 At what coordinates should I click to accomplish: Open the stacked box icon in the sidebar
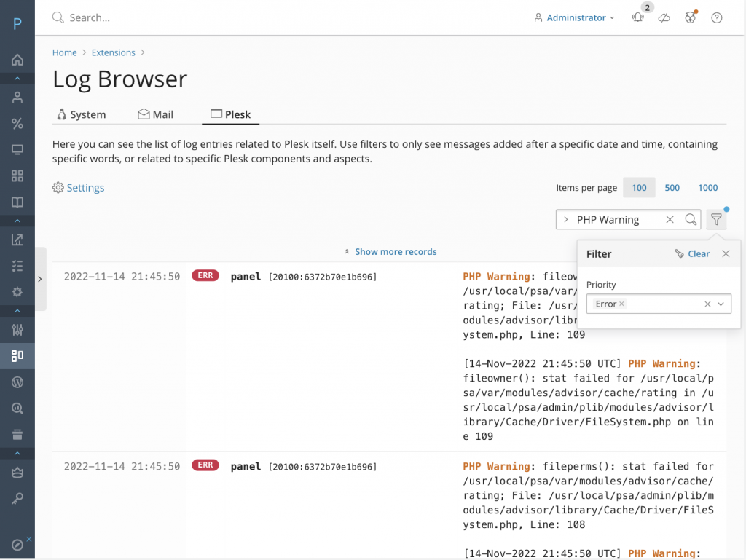(17, 435)
